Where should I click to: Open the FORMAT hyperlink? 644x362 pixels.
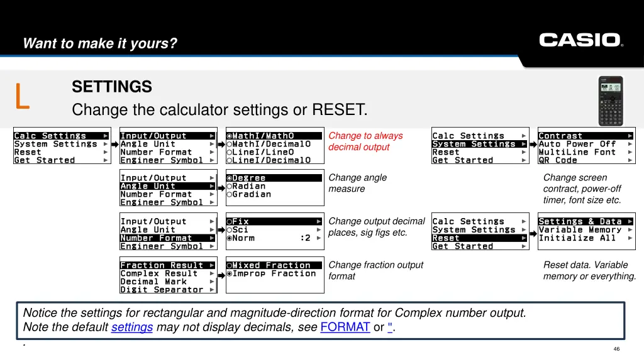(345, 327)
